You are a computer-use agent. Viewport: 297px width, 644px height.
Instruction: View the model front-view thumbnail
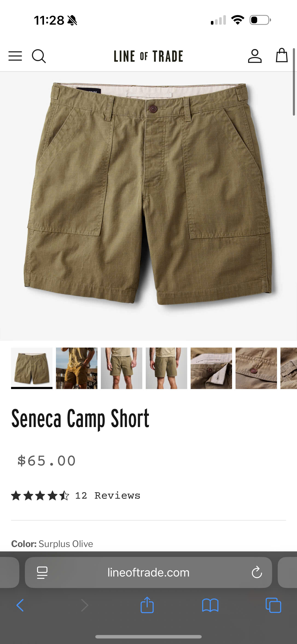pyautogui.click(x=122, y=368)
